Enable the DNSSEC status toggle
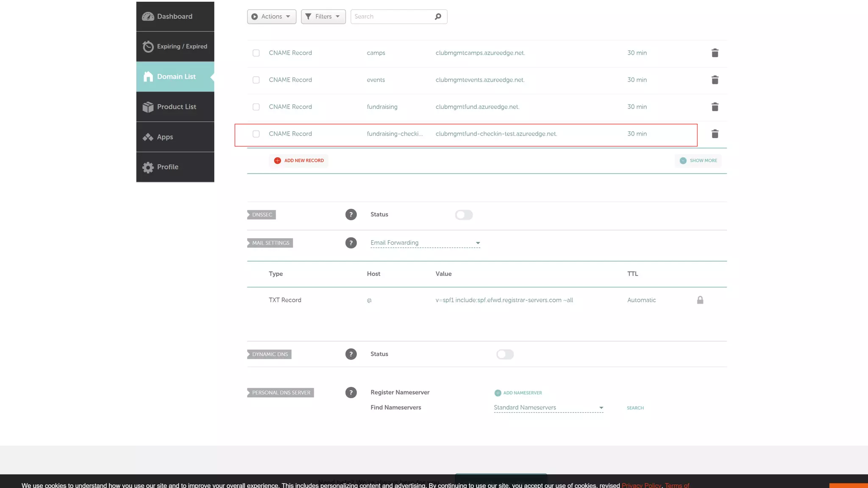868x488 pixels. [x=464, y=215]
